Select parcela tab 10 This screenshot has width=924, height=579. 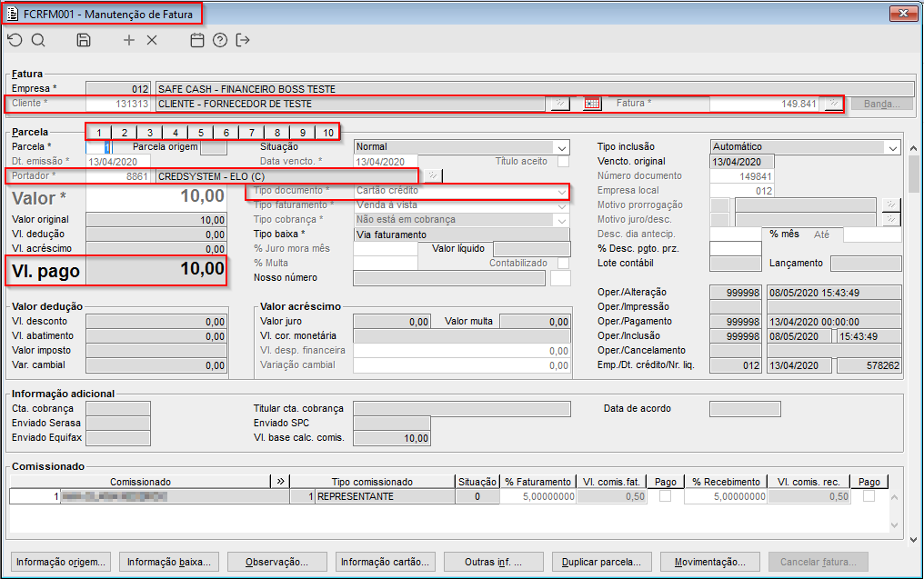coord(327,133)
